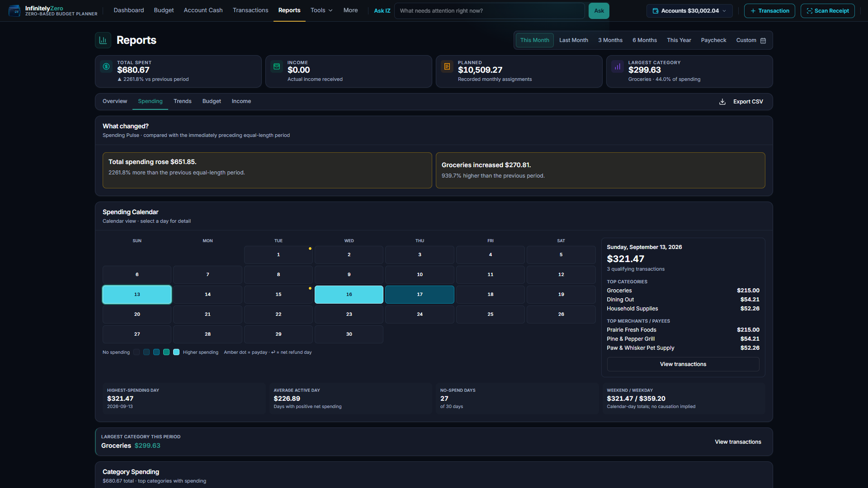Select the Paycheck period

pos(713,40)
